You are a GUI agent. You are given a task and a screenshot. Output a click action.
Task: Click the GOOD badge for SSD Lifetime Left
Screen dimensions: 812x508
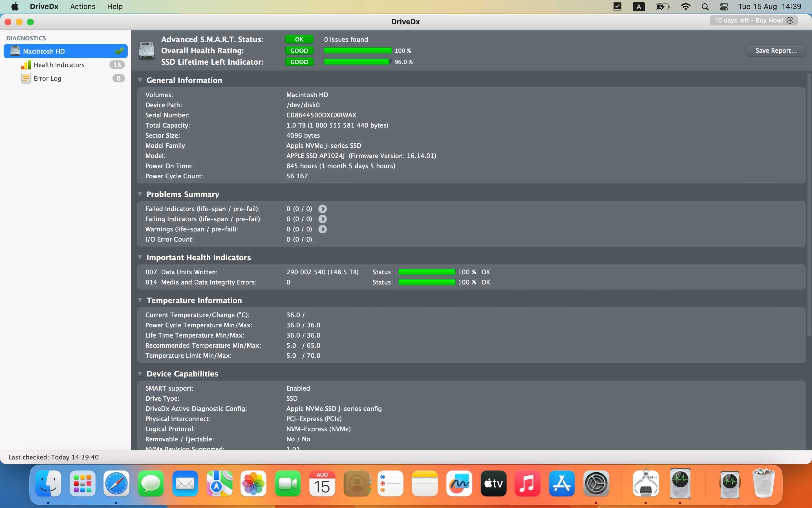299,62
